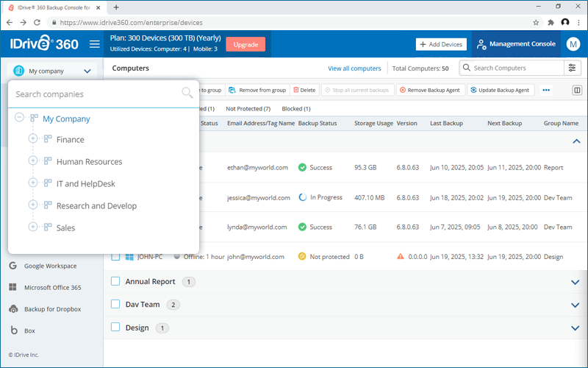588x368 pixels.
Task: Expand the Research and Develop tree node
Action: [33, 205]
